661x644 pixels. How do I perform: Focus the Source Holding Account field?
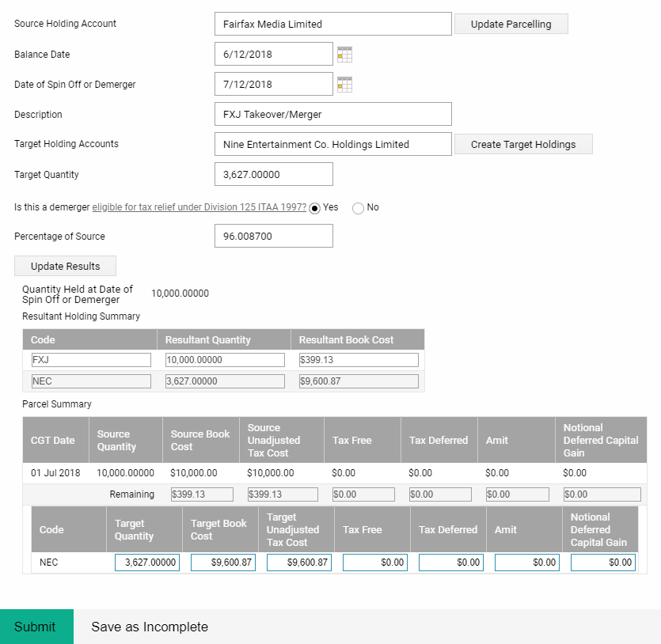(x=333, y=24)
